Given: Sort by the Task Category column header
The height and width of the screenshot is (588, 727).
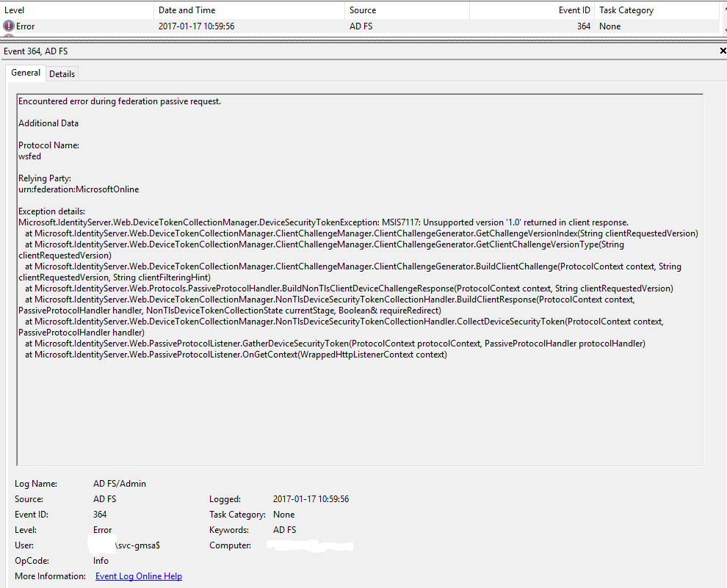Looking at the screenshot, I should 657,10.
